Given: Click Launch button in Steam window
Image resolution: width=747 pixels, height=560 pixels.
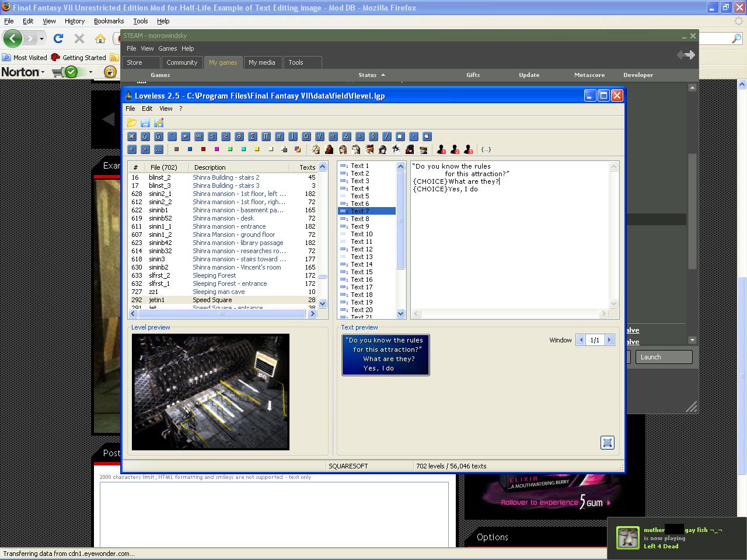Looking at the screenshot, I should point(664,357).
